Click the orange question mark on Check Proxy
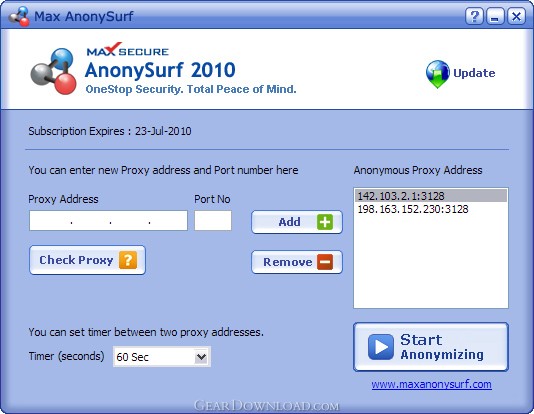The image size is (534, 414). pyautogui.click(x=128, y=260)
